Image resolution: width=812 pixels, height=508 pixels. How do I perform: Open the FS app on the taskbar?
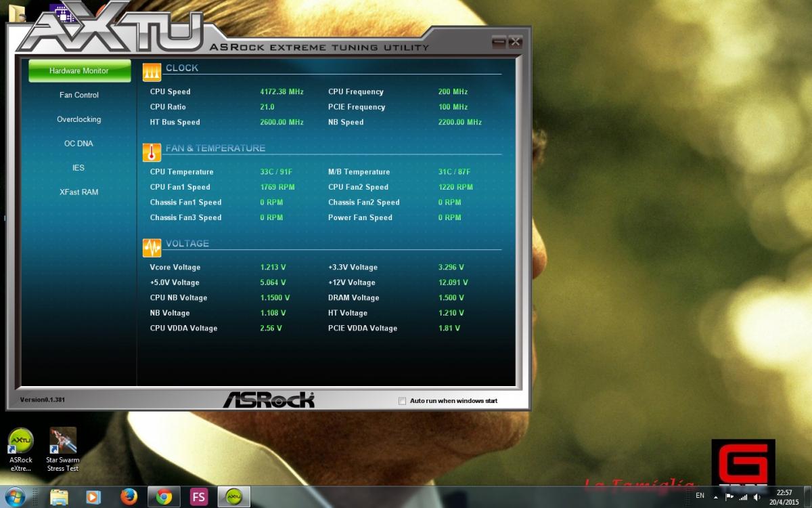pos(199,497)
